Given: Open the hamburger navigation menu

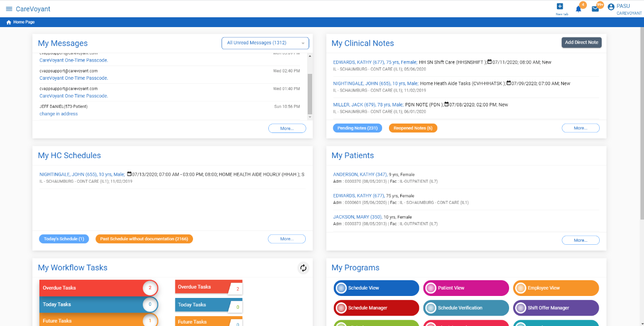Looking at the screenshot, I should [9, 9].
